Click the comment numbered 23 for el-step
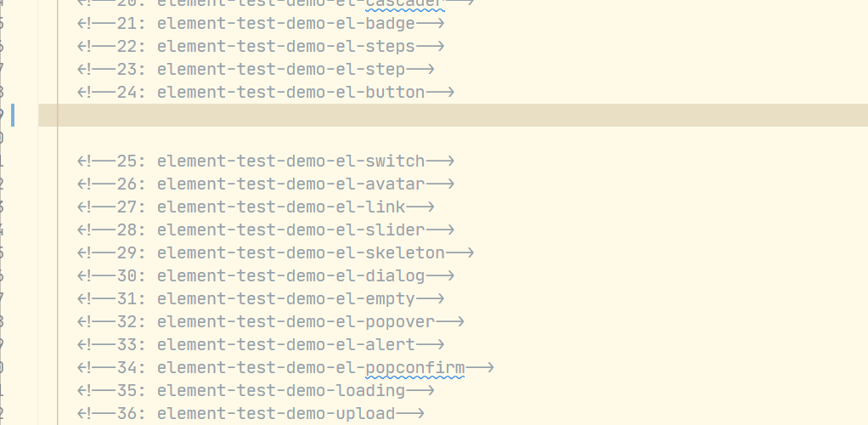 (x=255, y=69)
